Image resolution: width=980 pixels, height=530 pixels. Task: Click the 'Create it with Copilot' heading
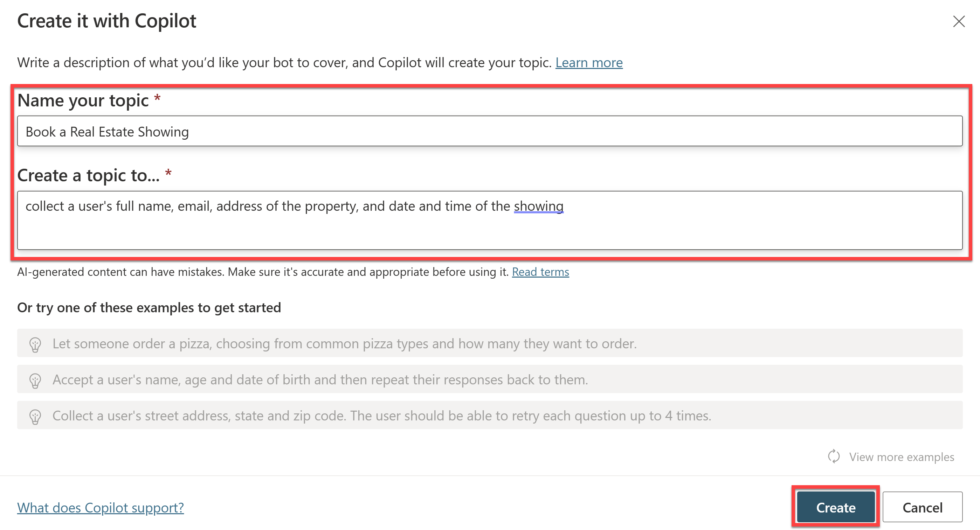tap(107, 21)
